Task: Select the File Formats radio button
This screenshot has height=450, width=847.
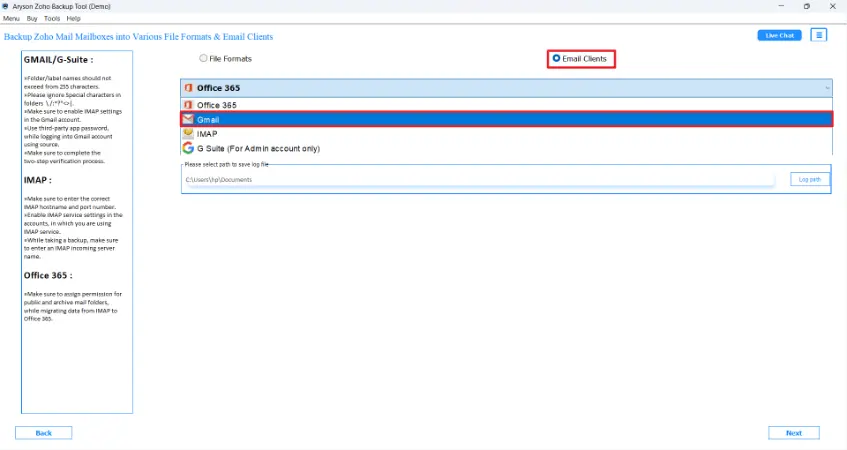Action: 203,58
